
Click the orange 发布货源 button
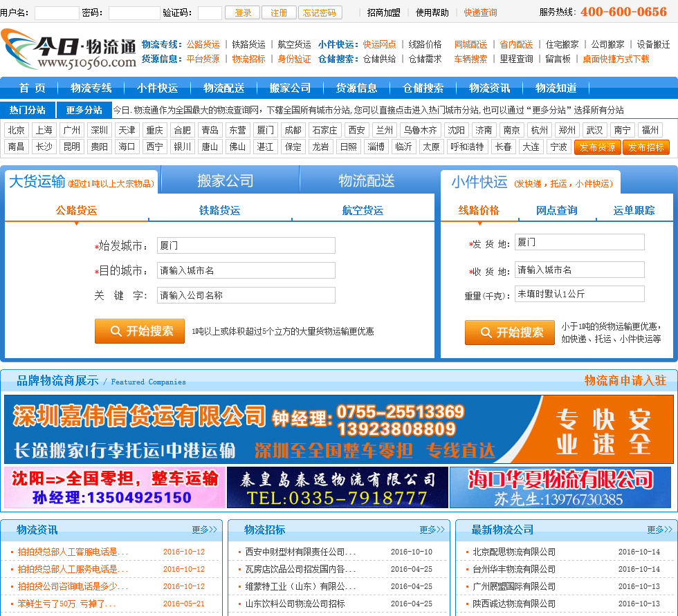[x=598, y=147]
